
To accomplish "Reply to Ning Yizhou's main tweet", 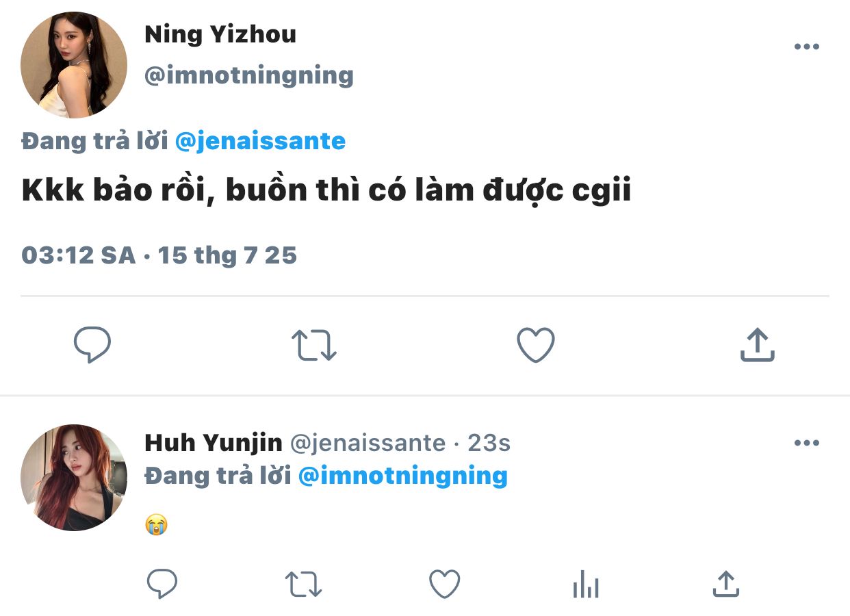I will coord(92,345).
